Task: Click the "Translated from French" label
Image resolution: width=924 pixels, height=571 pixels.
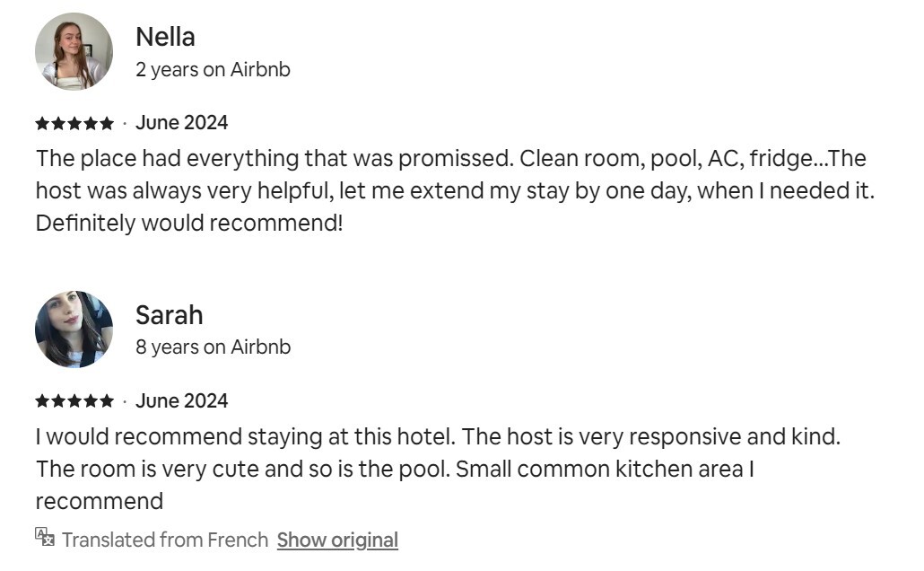Action: (165, 540)
